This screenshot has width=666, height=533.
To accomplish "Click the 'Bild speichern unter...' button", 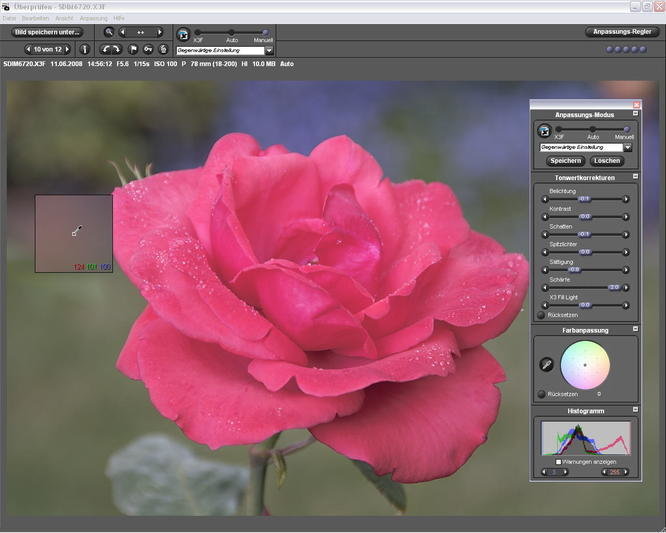I will (x=47, y=32).
